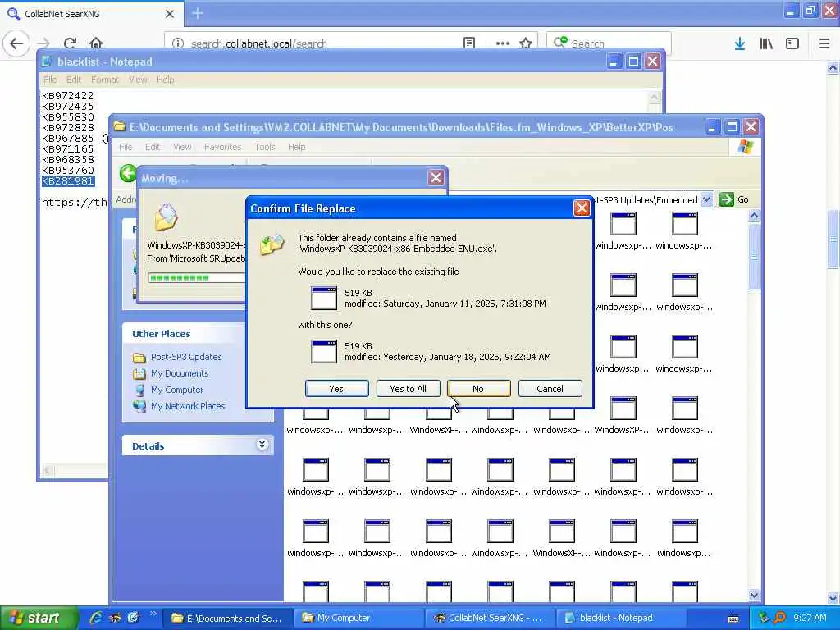Click the My Network Places icon

click(x=139, y=407)
